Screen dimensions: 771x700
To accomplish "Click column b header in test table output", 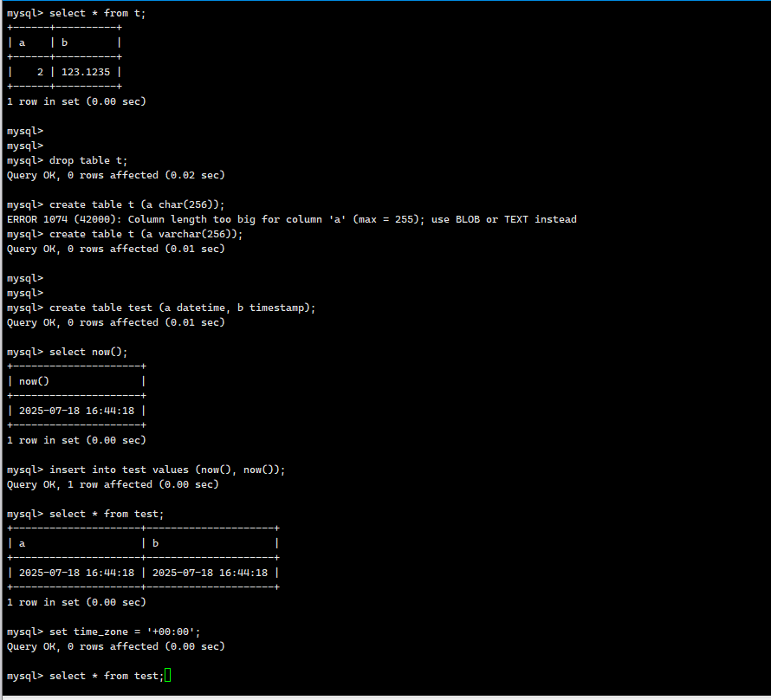I will [155, 544].
